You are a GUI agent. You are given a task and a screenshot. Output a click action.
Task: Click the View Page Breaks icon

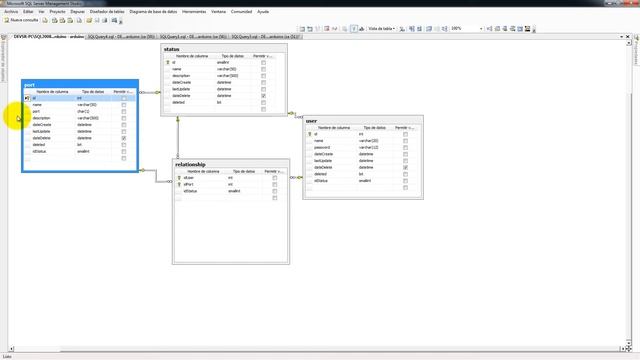pyautogui.click(x=412, y=29)
